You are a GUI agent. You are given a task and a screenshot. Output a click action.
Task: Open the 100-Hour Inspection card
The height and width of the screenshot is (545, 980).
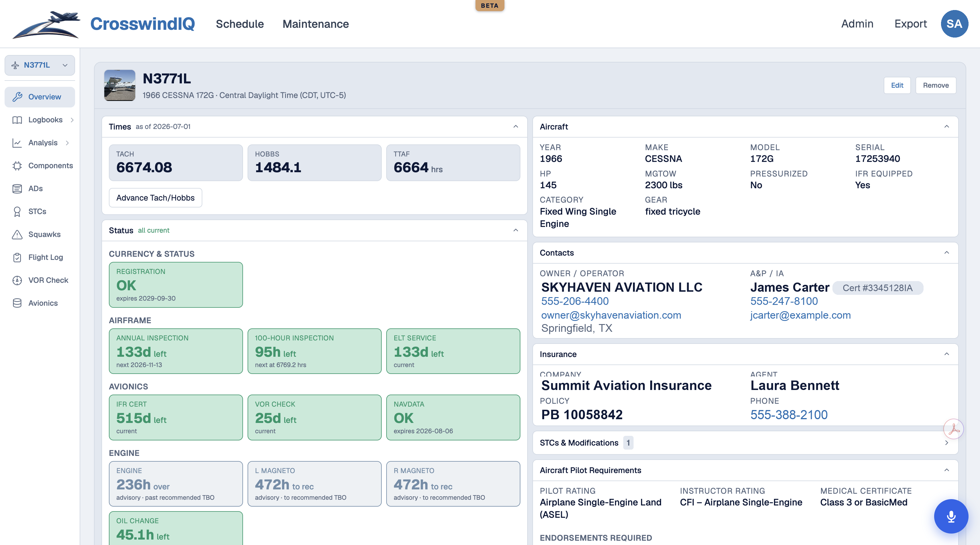click(314, 351)
